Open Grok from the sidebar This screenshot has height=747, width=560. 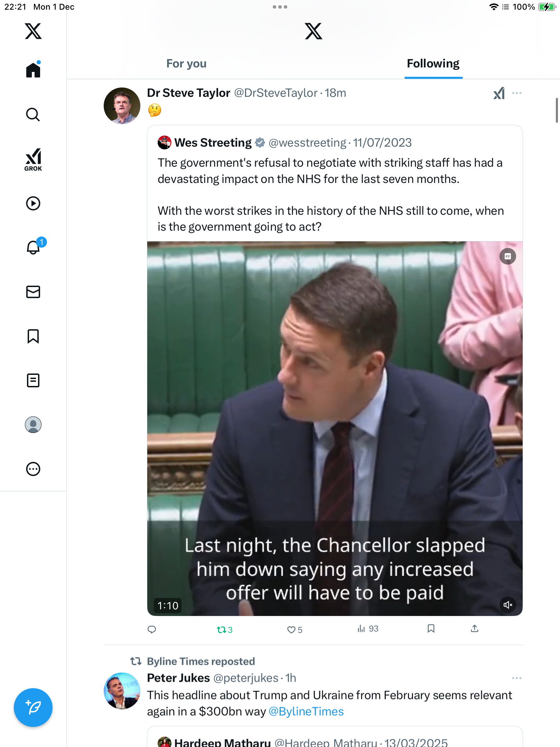[33, 159]
